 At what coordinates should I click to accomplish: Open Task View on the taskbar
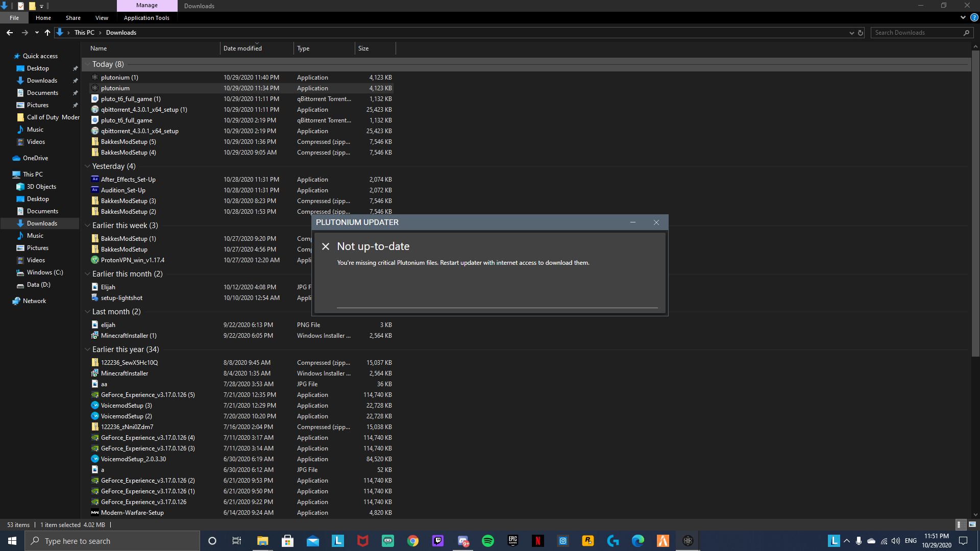[x=237, y=541]
